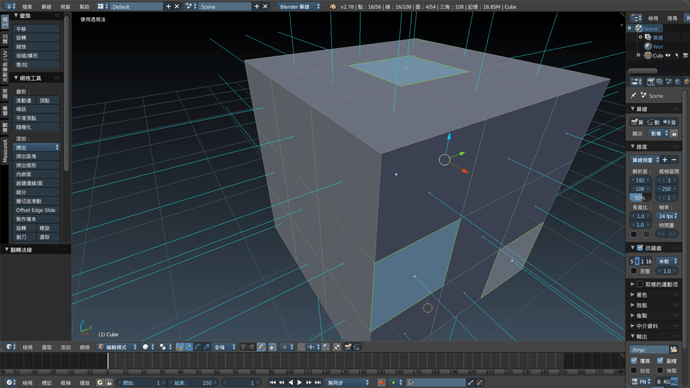690x388 pixels.
Task: Select face select mode icon in viewport header
Action: 261,347
